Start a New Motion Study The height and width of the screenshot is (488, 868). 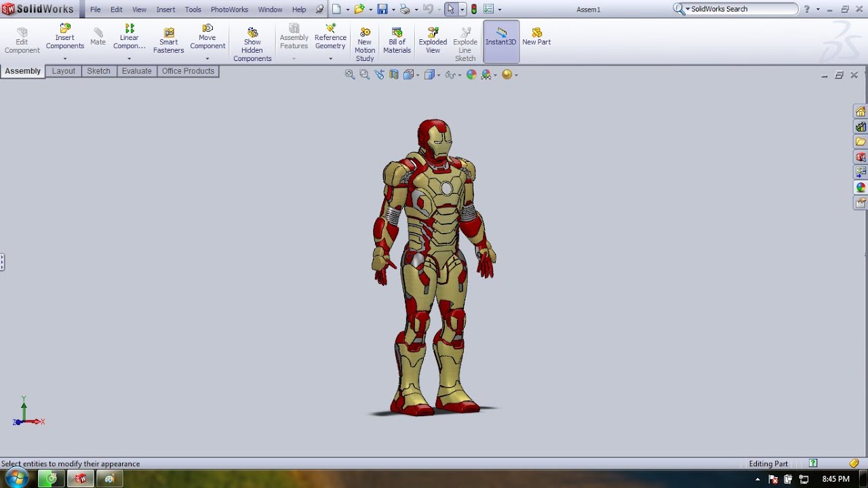(365, 45)
